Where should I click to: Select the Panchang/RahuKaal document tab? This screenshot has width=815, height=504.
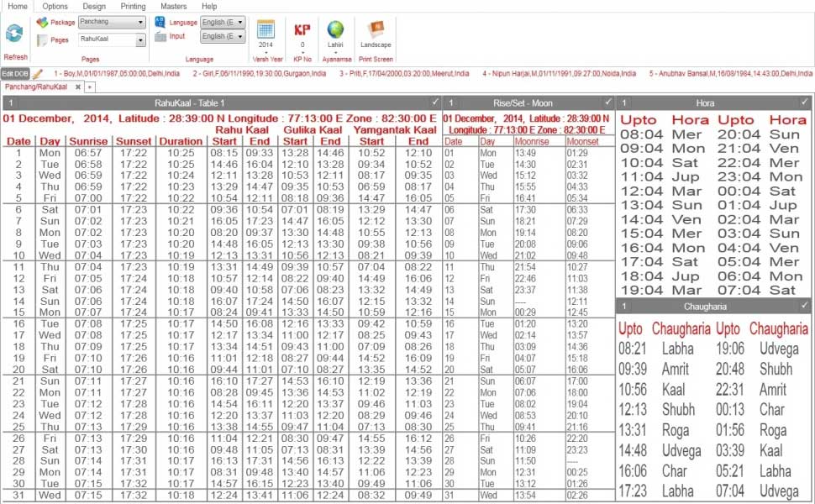[36, 87]
